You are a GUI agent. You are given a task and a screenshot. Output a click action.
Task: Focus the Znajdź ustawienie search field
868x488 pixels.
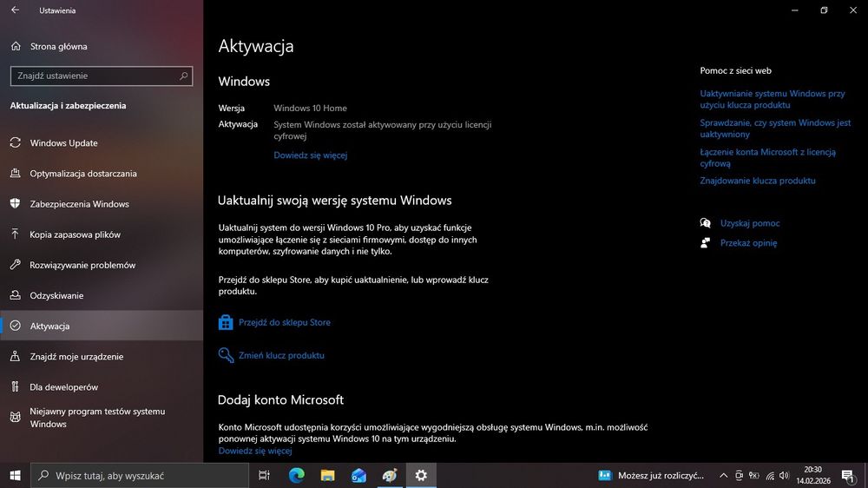coord(102,76)
